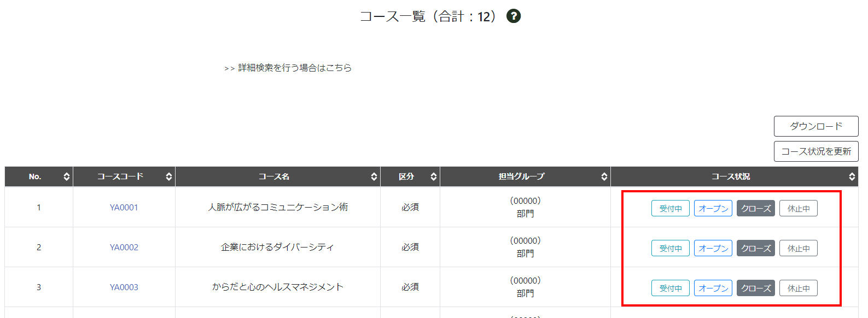
Task: Sort by 担当グループ column arrows
Action: click(604, 176)
